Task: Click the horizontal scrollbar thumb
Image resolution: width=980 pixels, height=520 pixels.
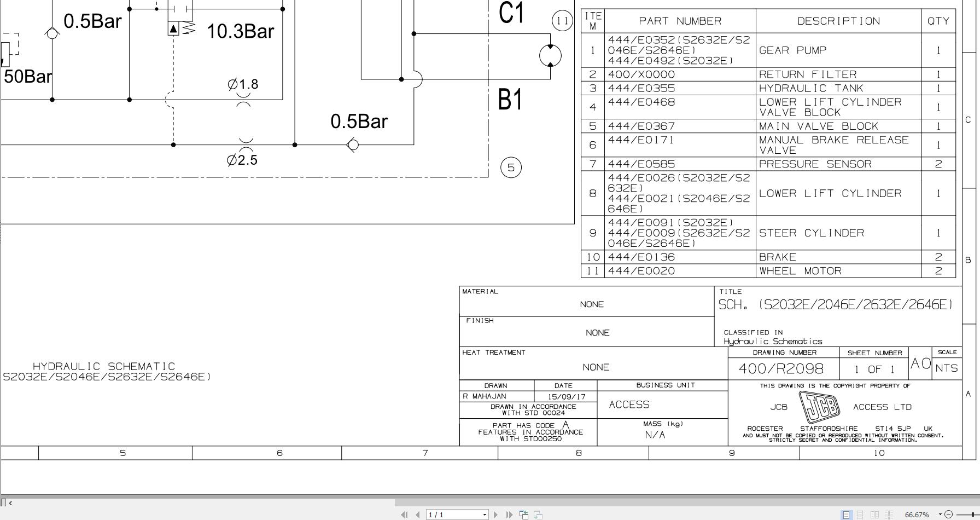Action: click(x=687, y=502)
